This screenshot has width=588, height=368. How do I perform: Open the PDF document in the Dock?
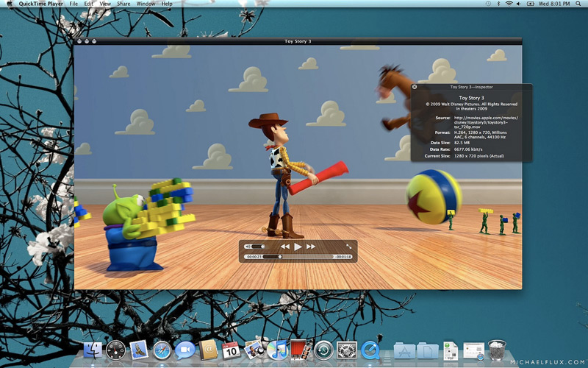coord(451,351)
